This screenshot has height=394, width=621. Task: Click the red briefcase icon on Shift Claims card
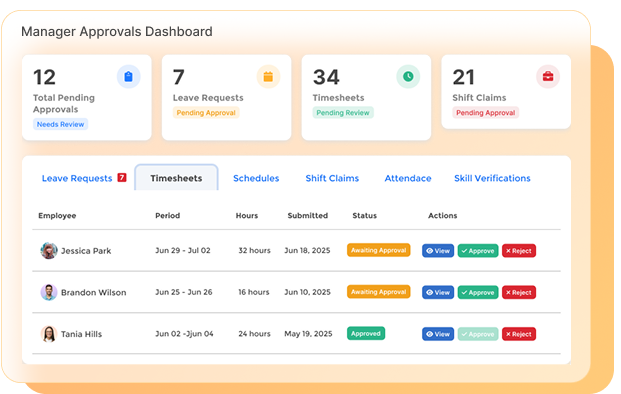click(x=548, y=76)
